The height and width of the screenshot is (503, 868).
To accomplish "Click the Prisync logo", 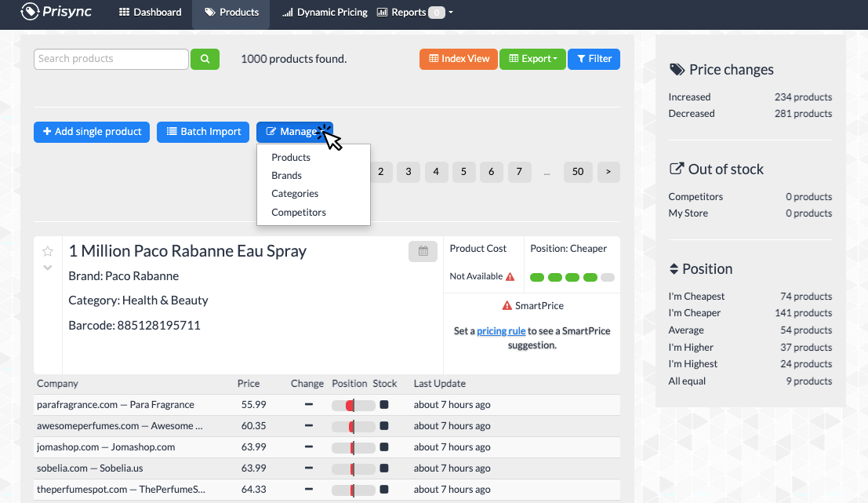I will coord(56,12).
